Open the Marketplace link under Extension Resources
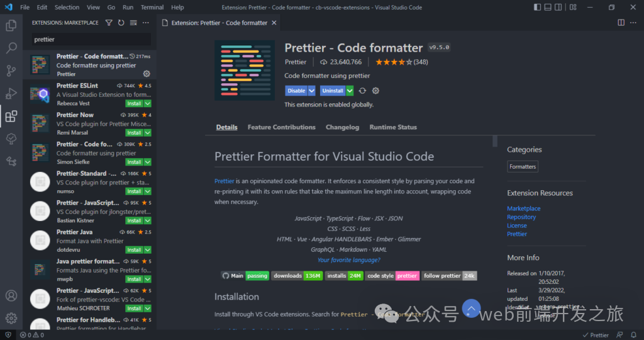 [x=523, y=208]
